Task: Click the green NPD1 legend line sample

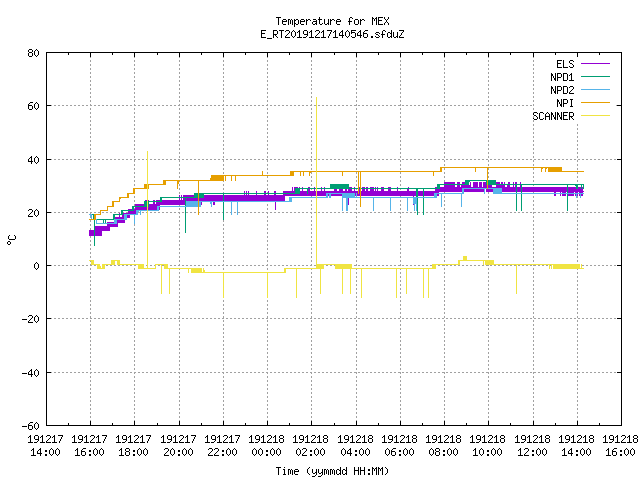Action: pyautogui.click(x=595, y=77)
